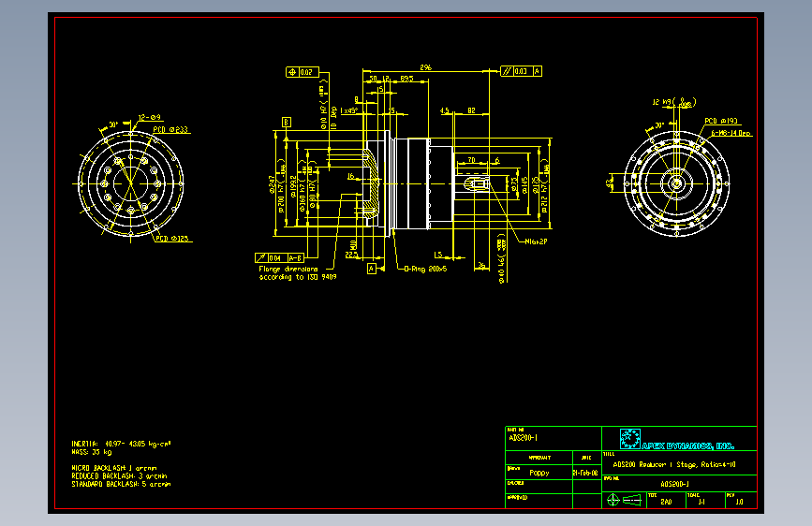Select the 'O-Ring 200x5' callout text
The image size is (812, 526).
tap(426, 269)
